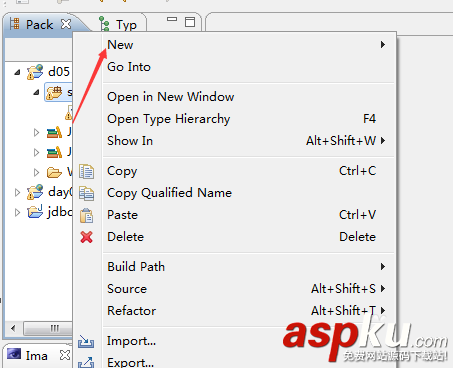Expand the yellow folder node

click(x=36, y=172)
